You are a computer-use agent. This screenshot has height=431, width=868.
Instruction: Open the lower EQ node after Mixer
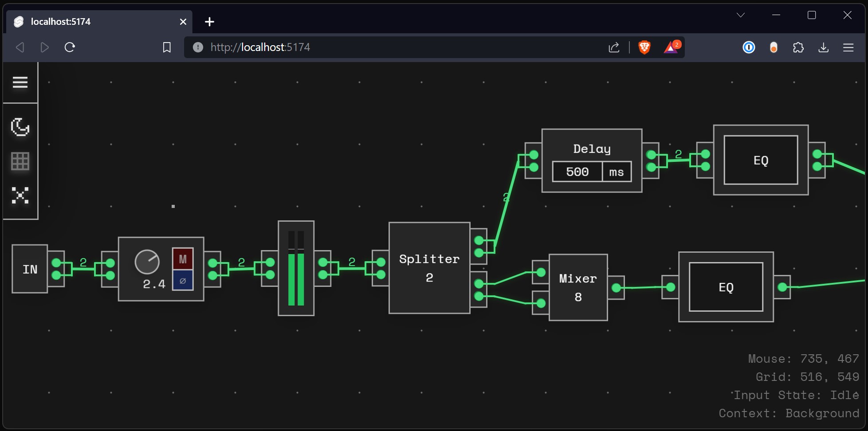coord(726,287)
